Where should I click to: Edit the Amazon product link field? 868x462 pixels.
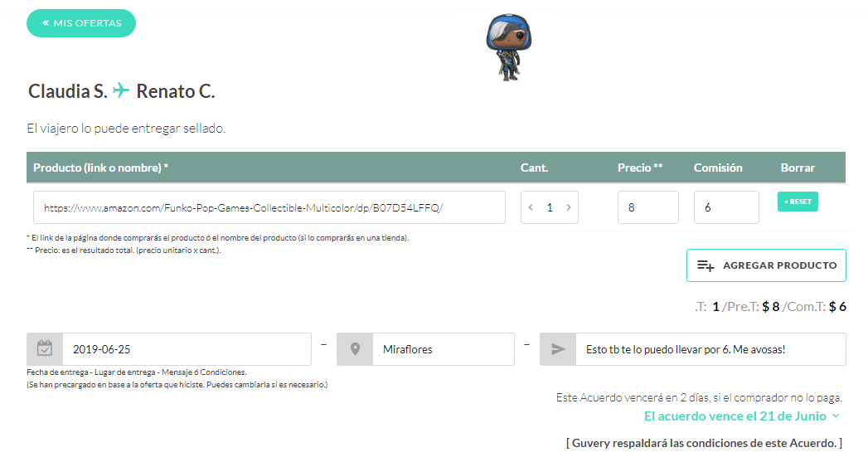(x=269, y=207)
